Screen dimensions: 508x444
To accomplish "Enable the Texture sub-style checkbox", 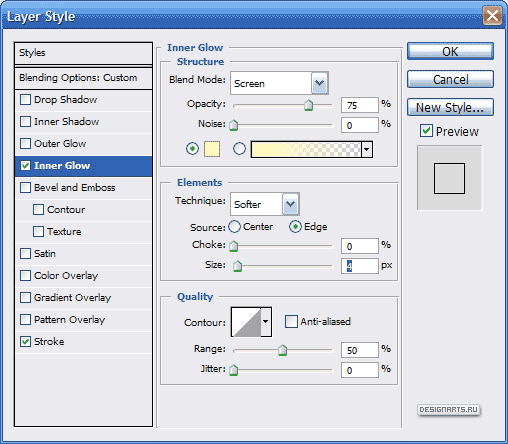I will pyautogui.click(x=38, y=232).
